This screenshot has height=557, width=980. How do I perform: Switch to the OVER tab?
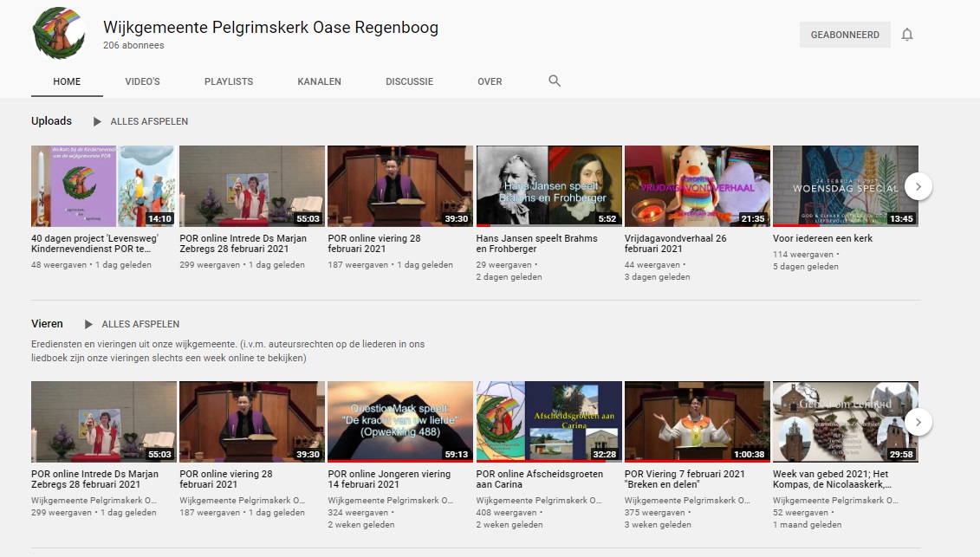pyautogui.click(x=490, y=81)
